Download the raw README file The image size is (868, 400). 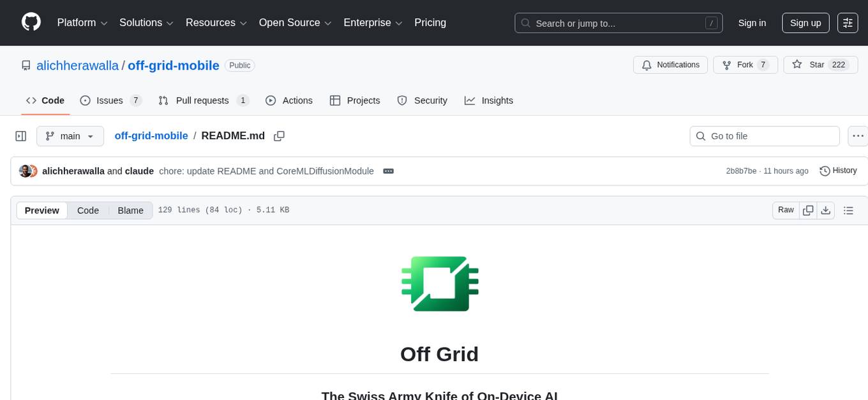[826, 210]
